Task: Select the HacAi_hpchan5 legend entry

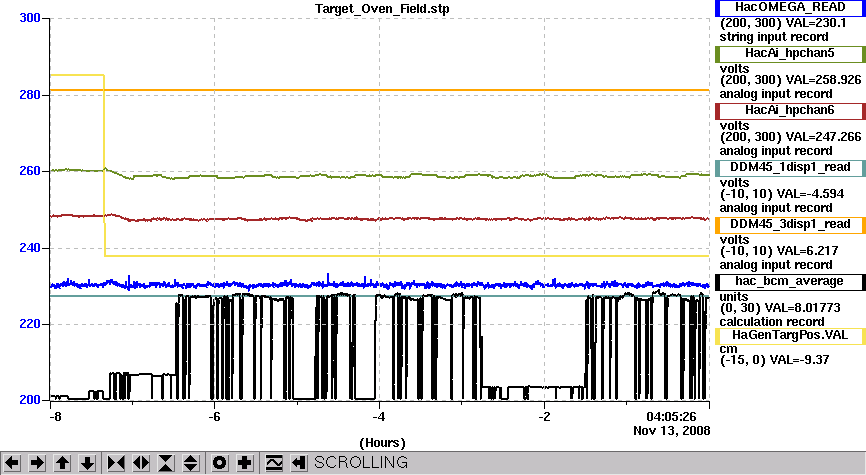Action: coord(790,54)
